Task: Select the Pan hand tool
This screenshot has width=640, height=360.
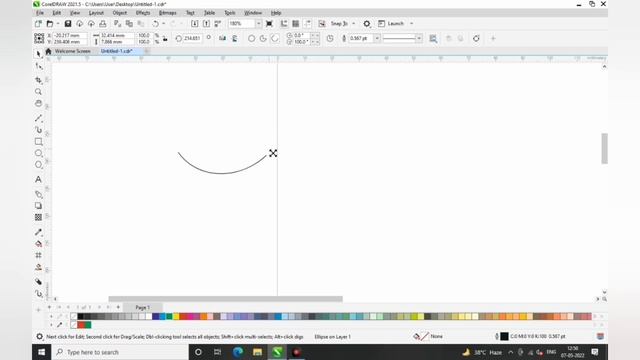Action: [x=38, y=103]
